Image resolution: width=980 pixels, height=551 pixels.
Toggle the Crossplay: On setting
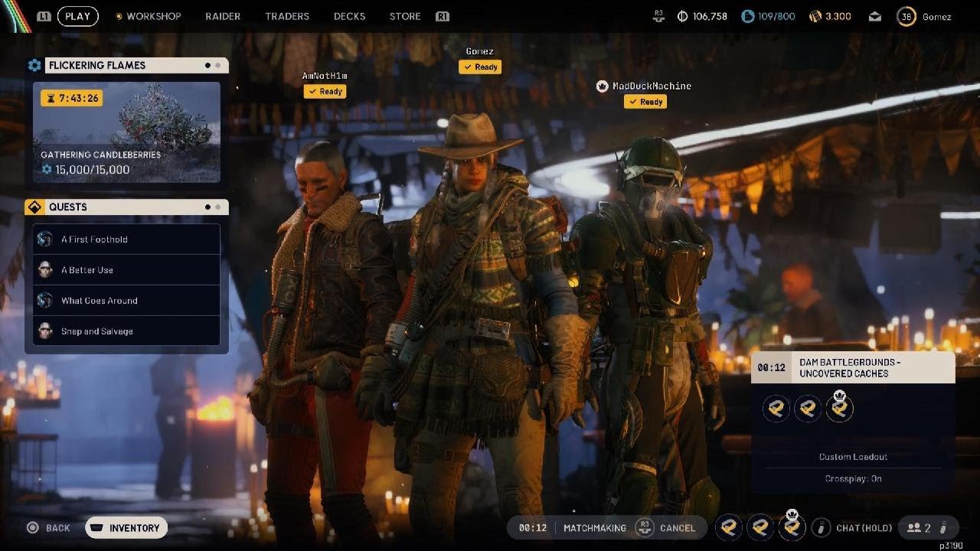(853, 478)
